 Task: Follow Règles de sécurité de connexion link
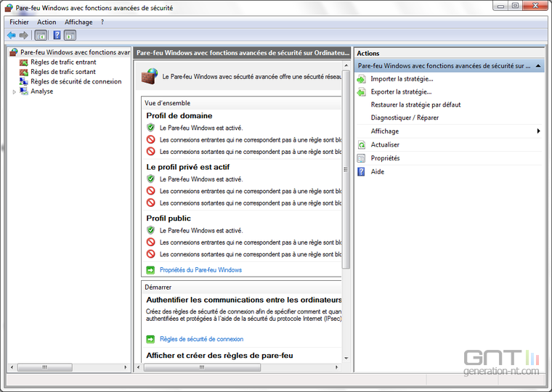pos(201,339)
